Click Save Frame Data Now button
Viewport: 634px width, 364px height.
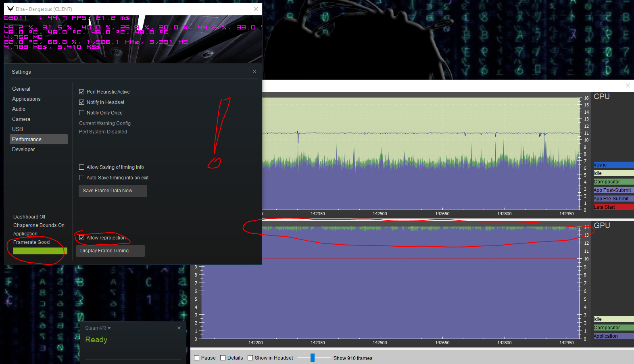[x=113, y=191]
